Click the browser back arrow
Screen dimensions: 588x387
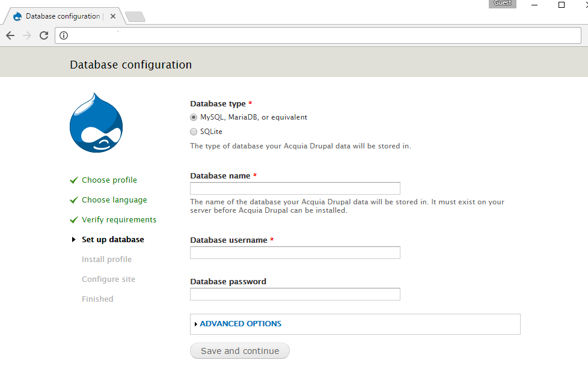(10, 35)
